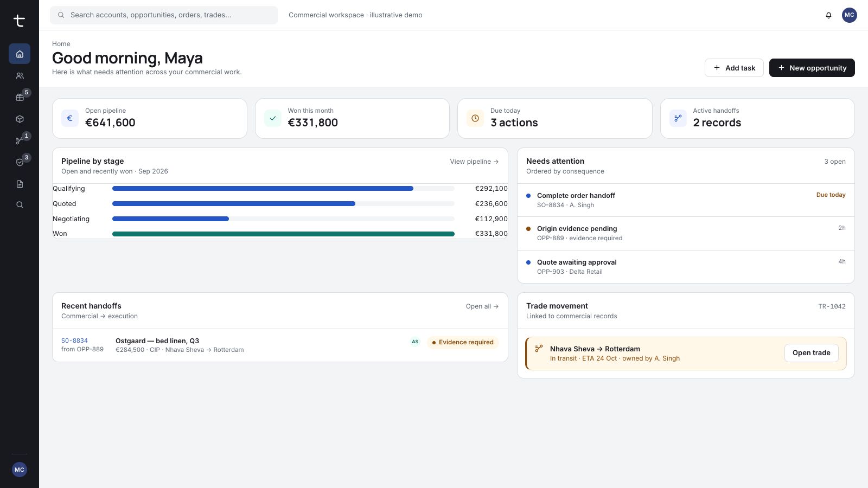Follow the View pipeline link

pyautogui.click(x=474, y=162)
